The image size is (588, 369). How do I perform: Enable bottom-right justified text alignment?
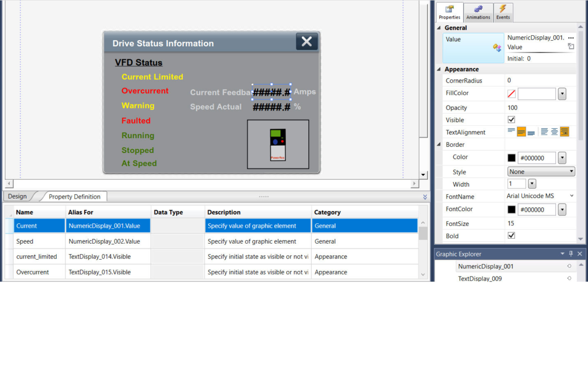564,131
